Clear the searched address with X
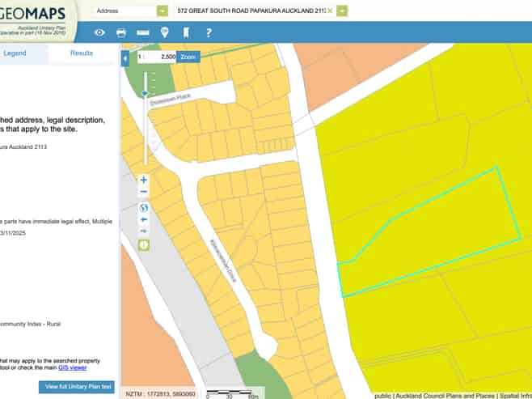The height and width of the screenshot is (399, 532). point(330,11)
